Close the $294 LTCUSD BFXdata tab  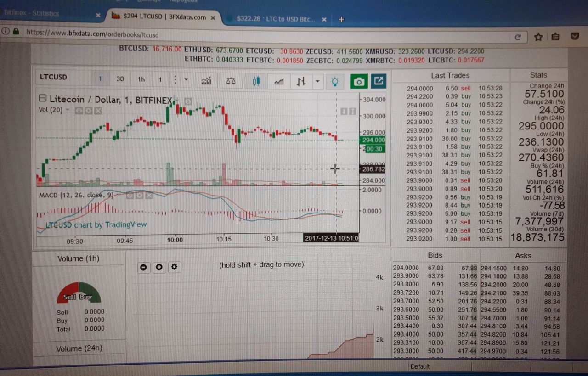[x=213, y=18]
